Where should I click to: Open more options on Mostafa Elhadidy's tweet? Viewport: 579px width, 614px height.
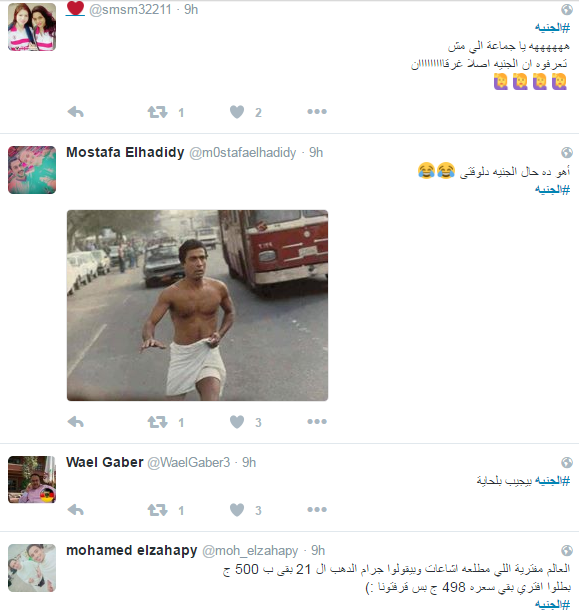[x=317, y=422]
